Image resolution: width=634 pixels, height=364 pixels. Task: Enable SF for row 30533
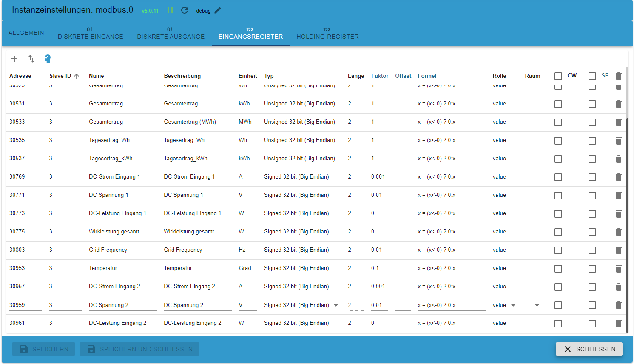592,122
